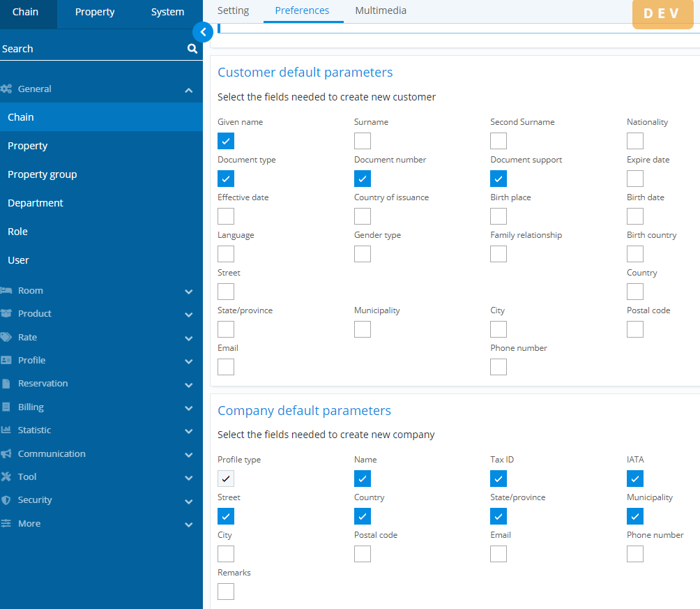The width and height of the screenshot is (700, 609).
Task: Expand the Billing menu chevron
Action: (188, 407)
